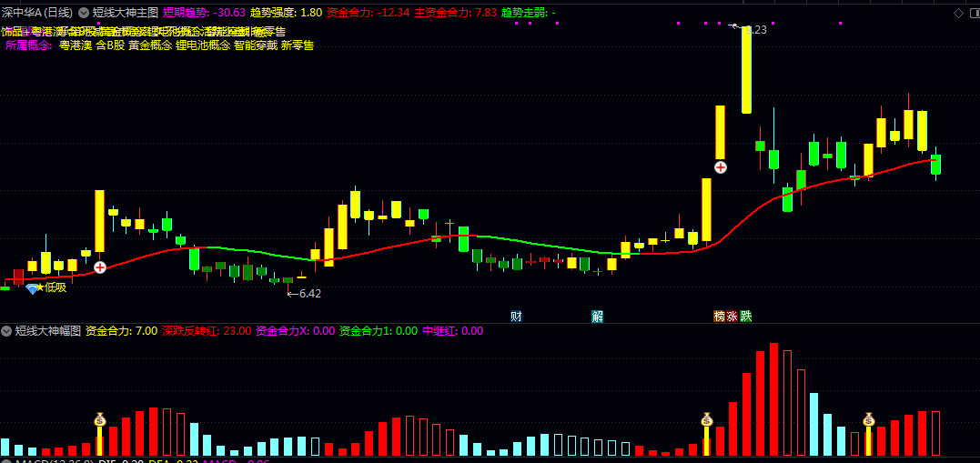Click the red 资金合力: -12.34 readout
The image size is (980, 463).
pyautogui.click(x=369, y=13)
